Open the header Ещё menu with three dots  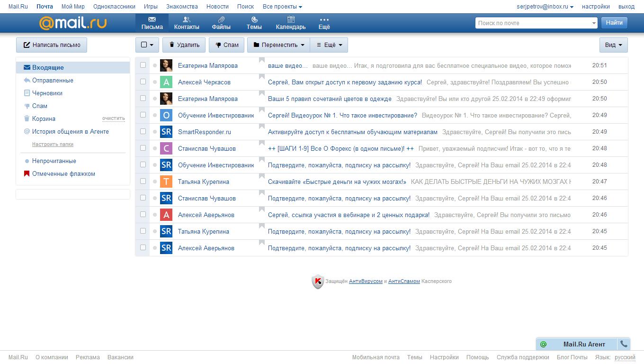324,23
